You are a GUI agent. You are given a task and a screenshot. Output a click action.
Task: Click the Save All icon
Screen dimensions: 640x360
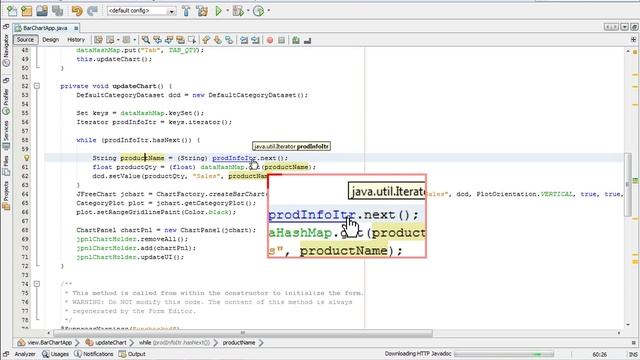tap(58, 11)
